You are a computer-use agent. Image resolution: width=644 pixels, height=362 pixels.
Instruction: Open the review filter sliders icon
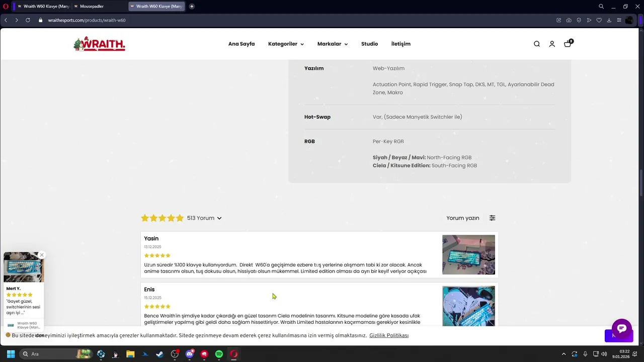pyautogui.click(x=492, y=218)
